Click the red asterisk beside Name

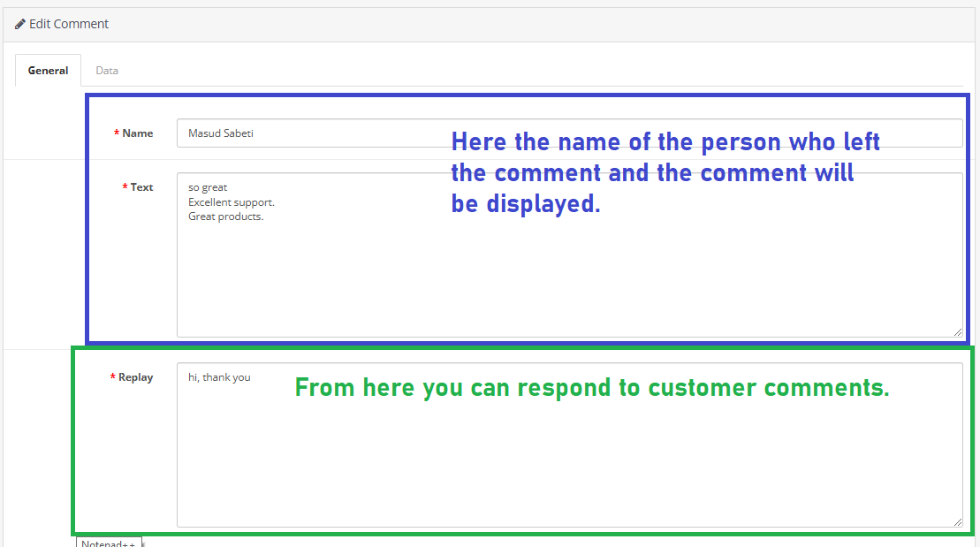click(117, 133)
